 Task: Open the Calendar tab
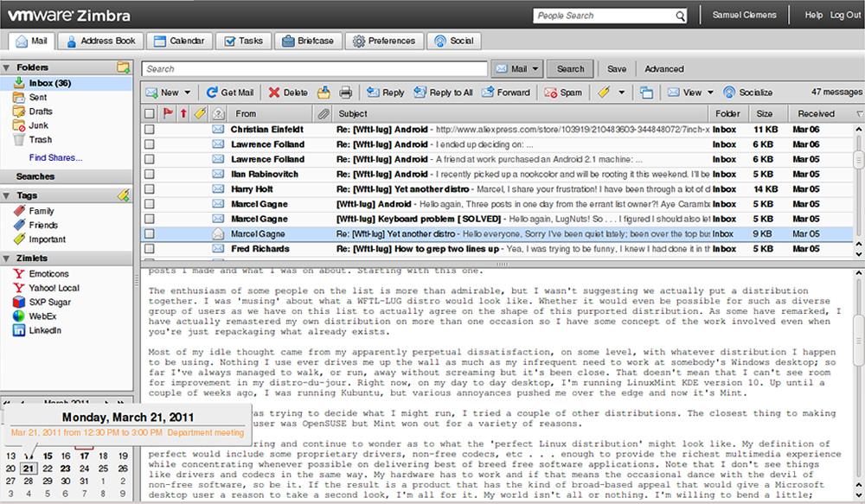[179, 41]
